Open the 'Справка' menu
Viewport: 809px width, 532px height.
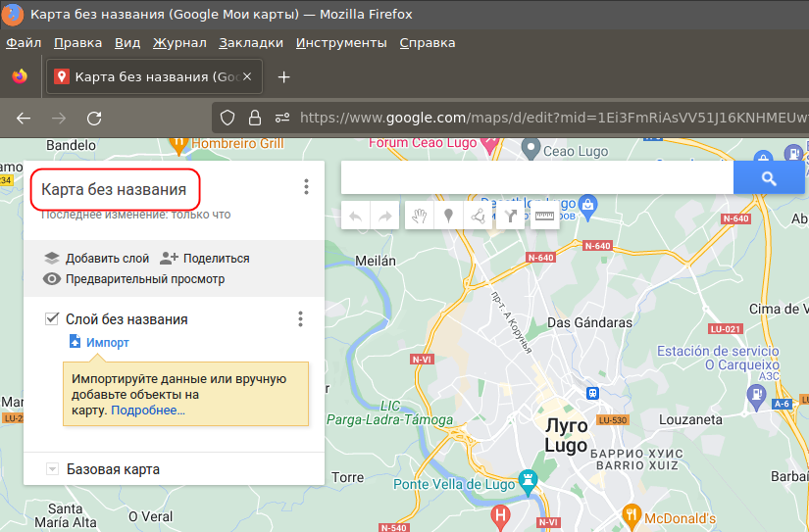pyautogui.click(x=428, y=43)
